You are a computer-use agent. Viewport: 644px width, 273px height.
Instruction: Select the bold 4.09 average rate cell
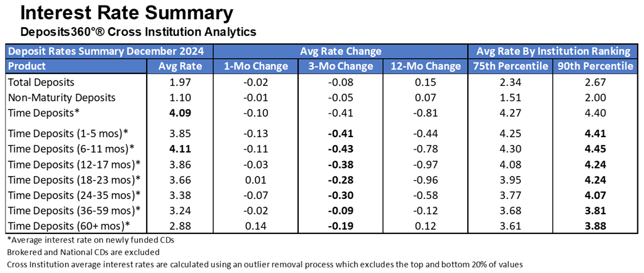coord(178,113)
